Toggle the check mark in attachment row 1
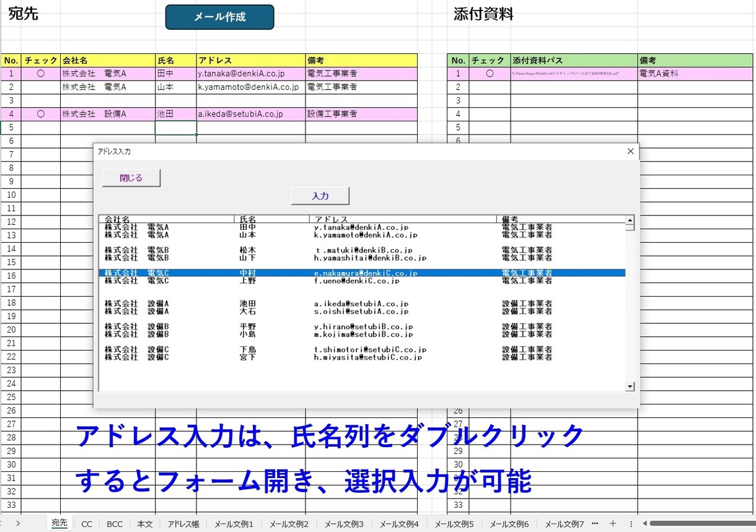The width and height of the screenshot is (756, 532). [x=490, y=74]
